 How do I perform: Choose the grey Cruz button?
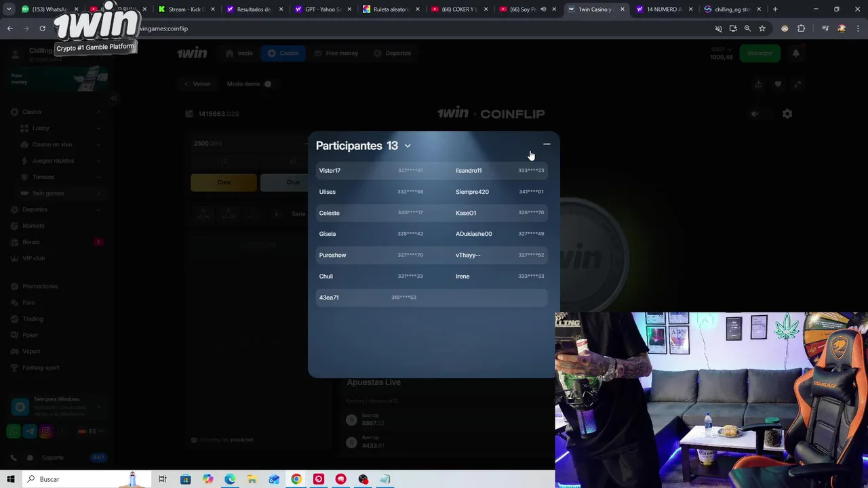[x=285, y=182]
